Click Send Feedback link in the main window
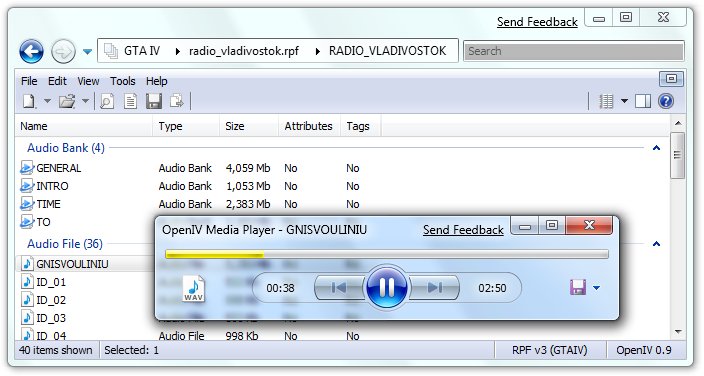 tap(537, 22)
